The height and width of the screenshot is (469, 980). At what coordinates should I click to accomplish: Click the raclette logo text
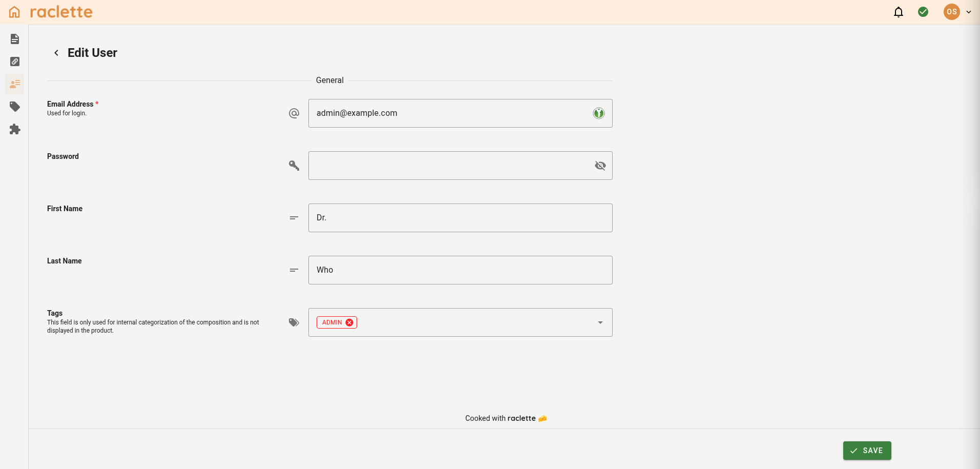[x=61, y=12]
